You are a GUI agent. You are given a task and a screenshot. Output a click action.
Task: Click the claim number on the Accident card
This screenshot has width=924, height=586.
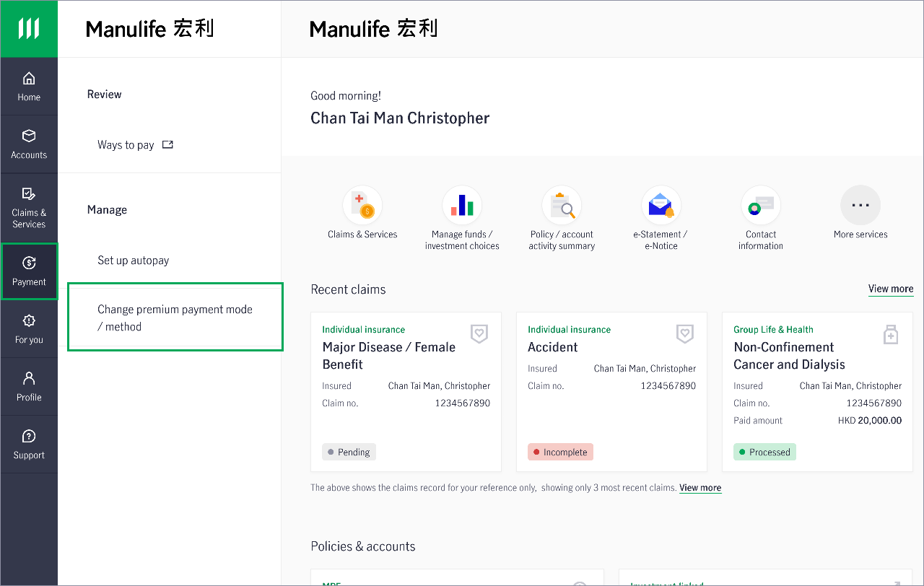coord(668,386)
